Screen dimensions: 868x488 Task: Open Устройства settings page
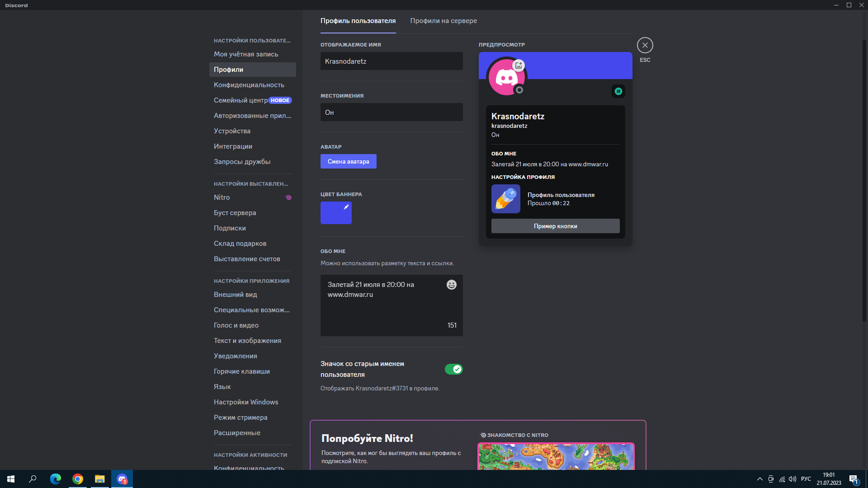(252, 131)
